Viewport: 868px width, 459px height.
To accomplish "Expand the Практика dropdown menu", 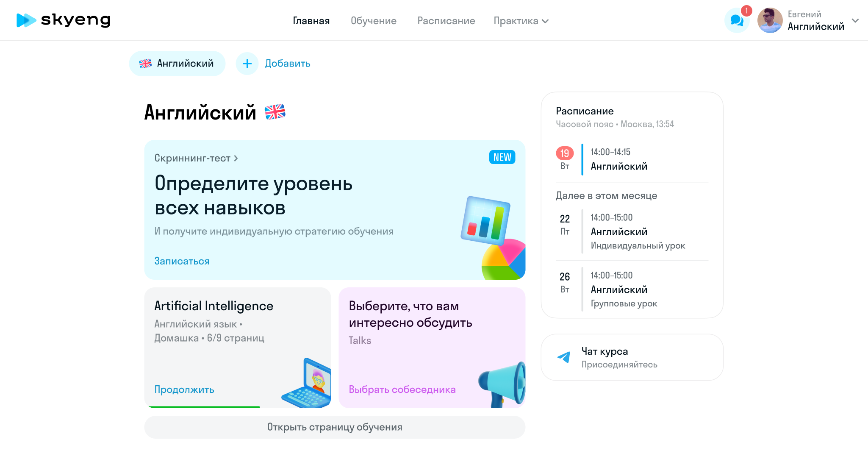I will click(x=521, y=21).
